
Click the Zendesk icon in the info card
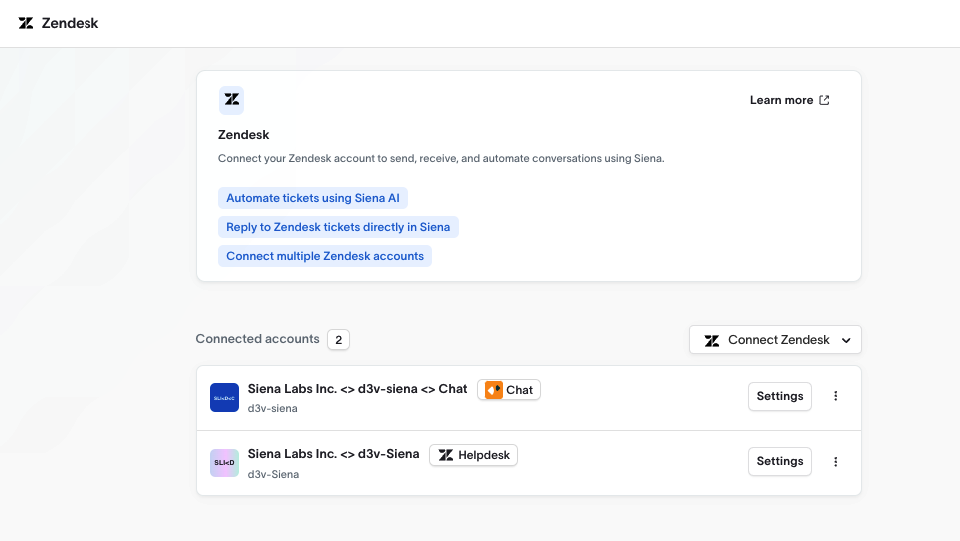tap(231, 100)
